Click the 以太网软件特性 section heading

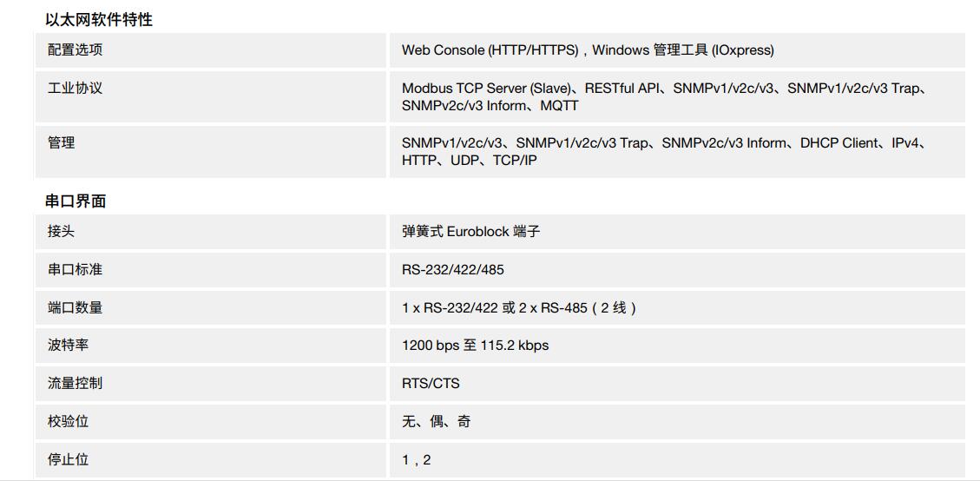coord(99,19)
